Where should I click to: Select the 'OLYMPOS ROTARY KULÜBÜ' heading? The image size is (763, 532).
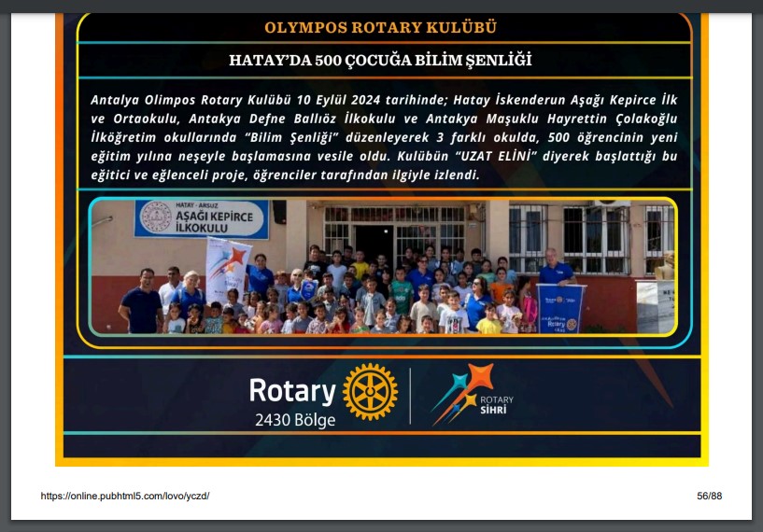380,27
